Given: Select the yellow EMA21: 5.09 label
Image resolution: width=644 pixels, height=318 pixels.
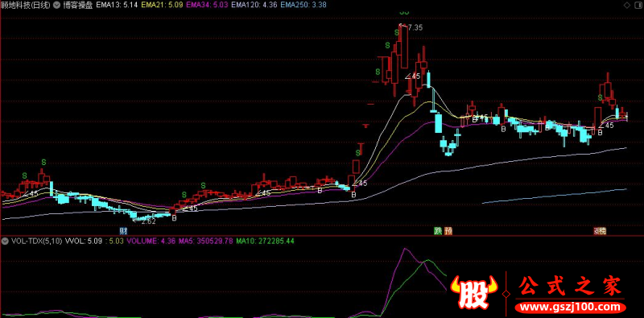Looking at the screenshot, I should pyautogui.click(x=162, y=6).
